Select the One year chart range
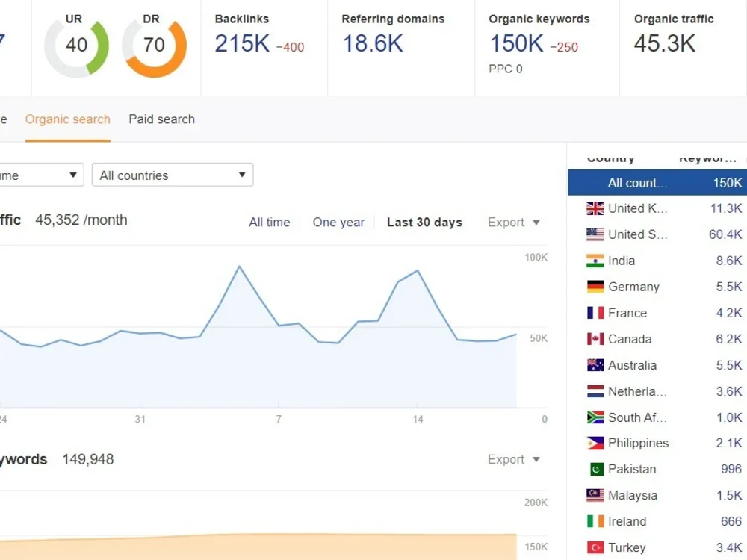747x560 pixels. pyautogui.click(x=338, y=223)
